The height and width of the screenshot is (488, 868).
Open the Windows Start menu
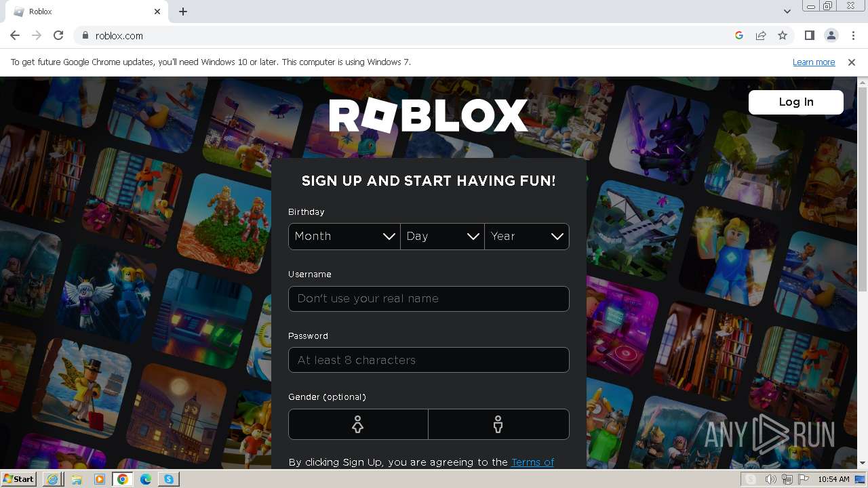coord(19,479)
